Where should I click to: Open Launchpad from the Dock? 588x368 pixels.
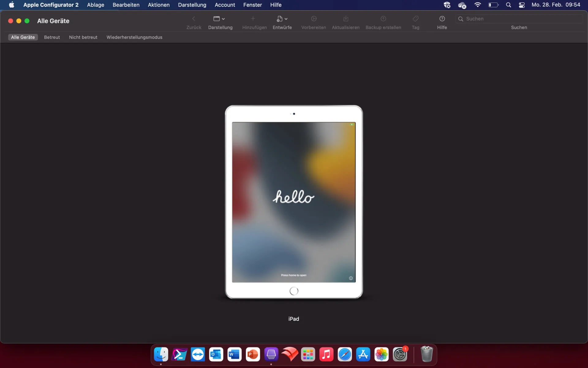(x=308, y=354)
